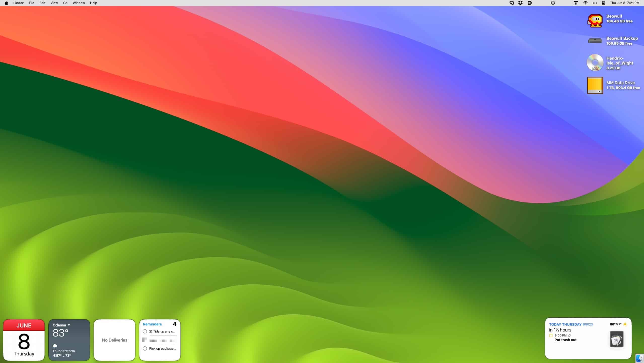Open the View menu
This screenshot has height=363, width=644.
click(x=54, y=3)
